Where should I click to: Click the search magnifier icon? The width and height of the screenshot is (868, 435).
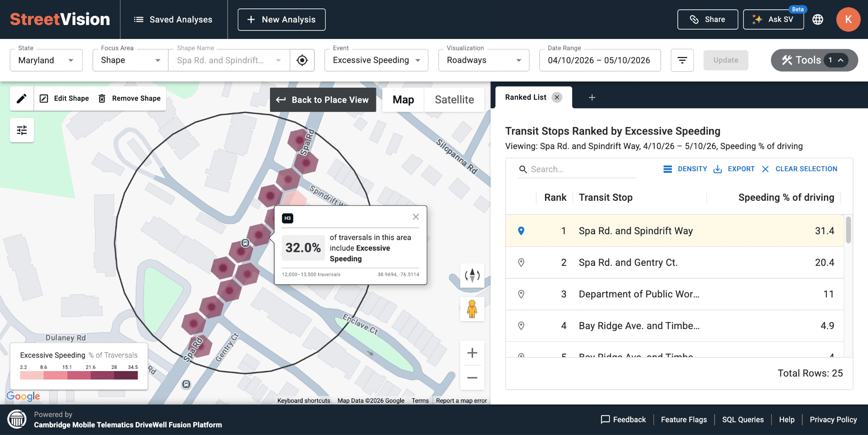[523, 169]
